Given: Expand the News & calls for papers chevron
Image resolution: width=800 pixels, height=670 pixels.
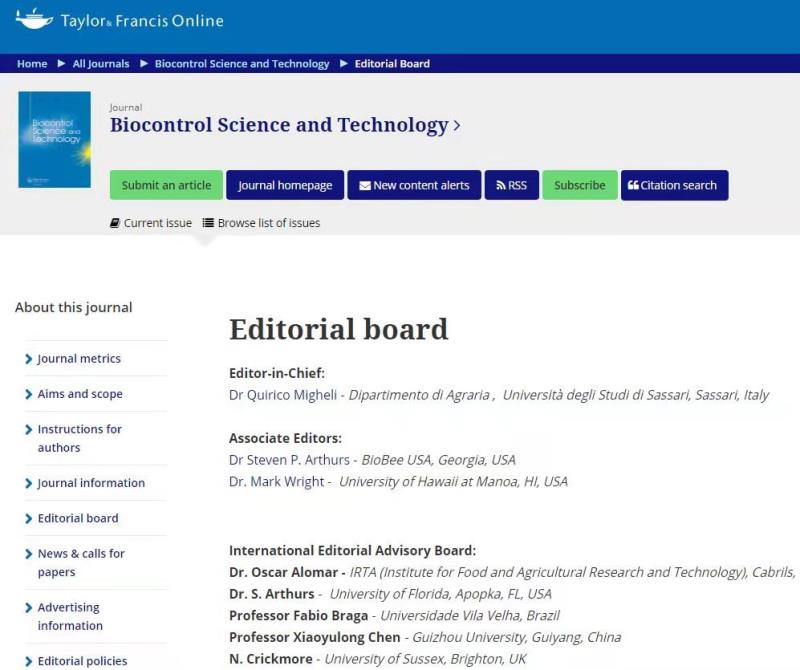Looking at the screenshot, I should click(29, 554).
